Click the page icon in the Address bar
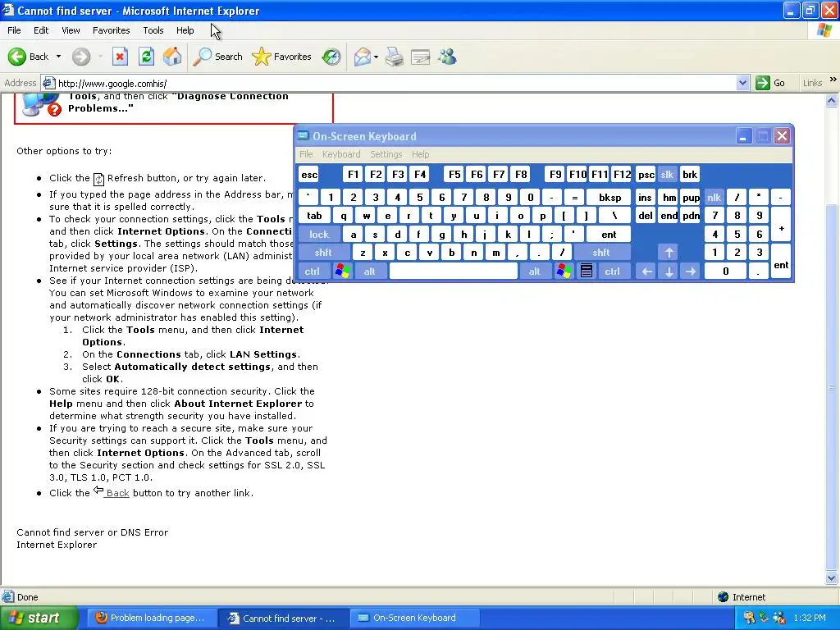The image size is (840, 630). pyautogui.click(x=48, y=83)
